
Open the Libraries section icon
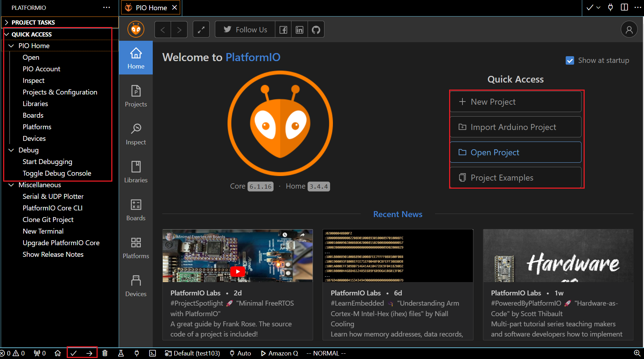pyautogui.click(x=136, y=172)
